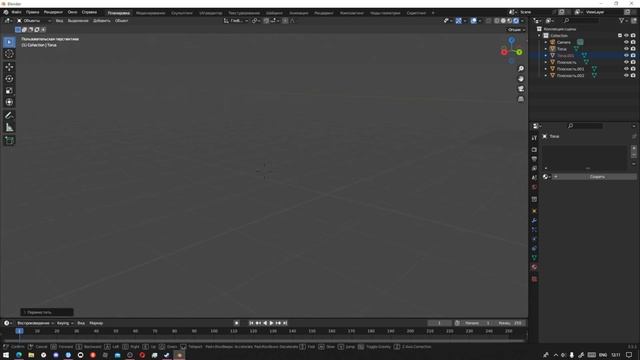Select the Rotate tool

pos(9,79)
